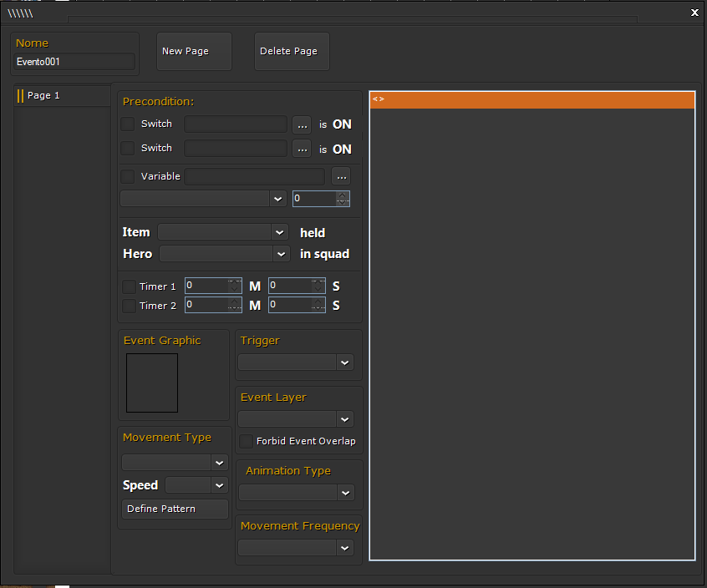Click the first Switch name field
707x588 pixels.
tap(236, 124)
